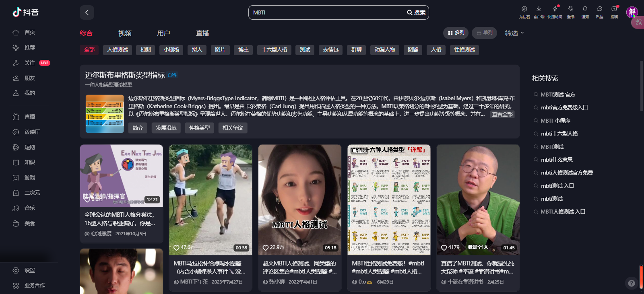Image resolution: width=644 pixels, height=294 pixels.
Task: Expand full encyclopedia text via 查看全部
Action: coord(502,114)
